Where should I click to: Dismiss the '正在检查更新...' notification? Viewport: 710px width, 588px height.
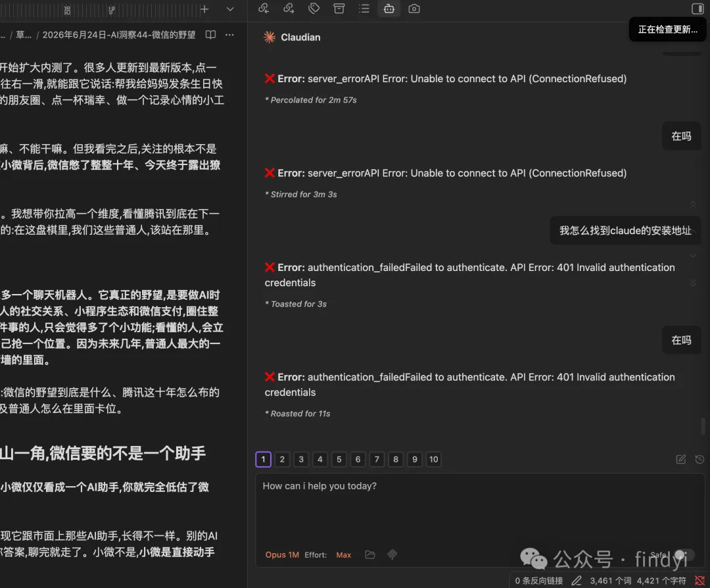pos(667,30)
